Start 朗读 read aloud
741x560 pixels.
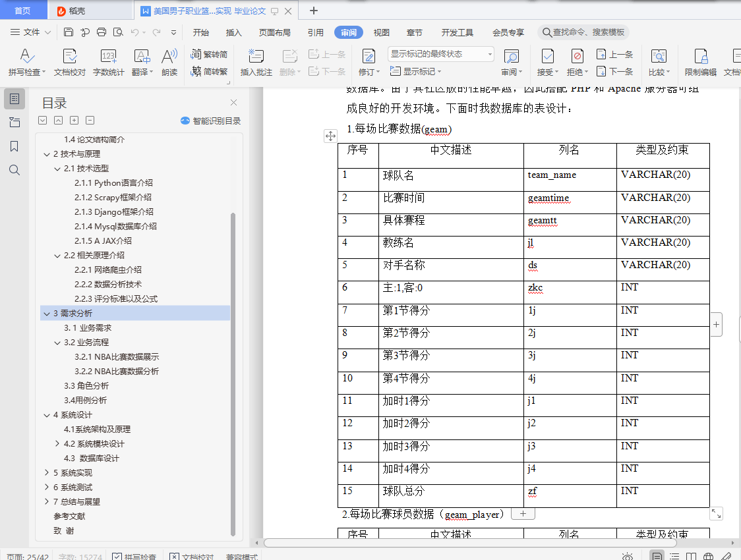click(169, 63)
